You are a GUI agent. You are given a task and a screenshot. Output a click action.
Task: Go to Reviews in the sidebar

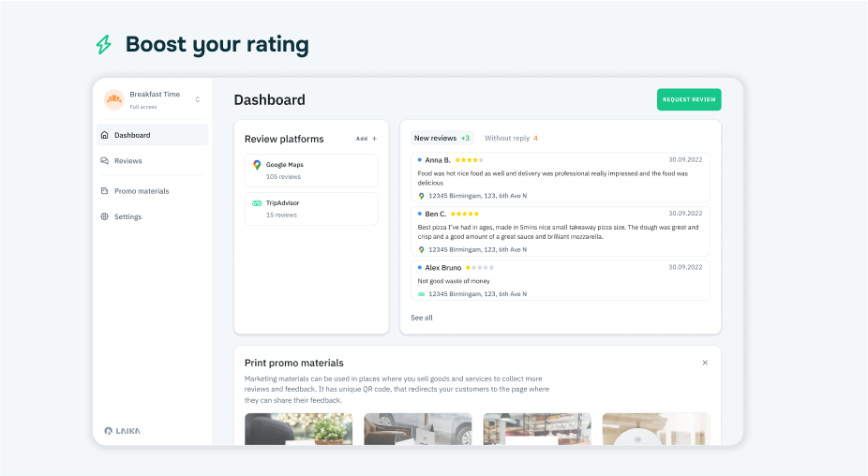[x=128, y=161]
